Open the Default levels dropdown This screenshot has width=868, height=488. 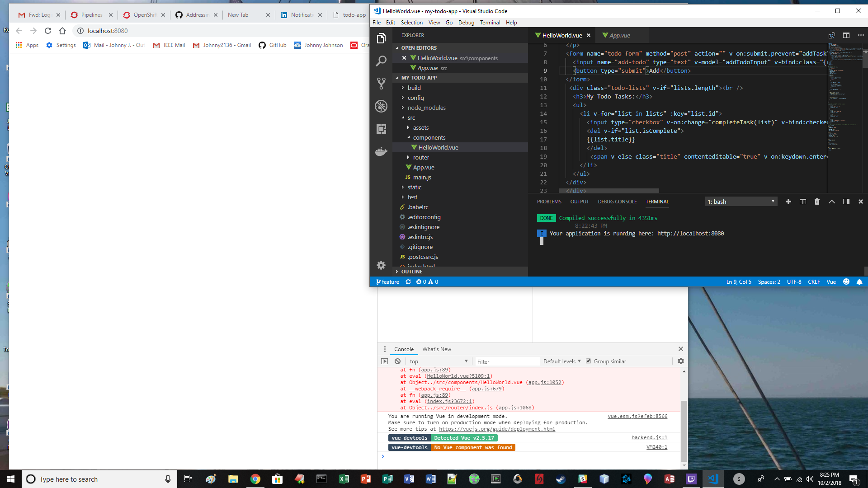tap(561, 361)
